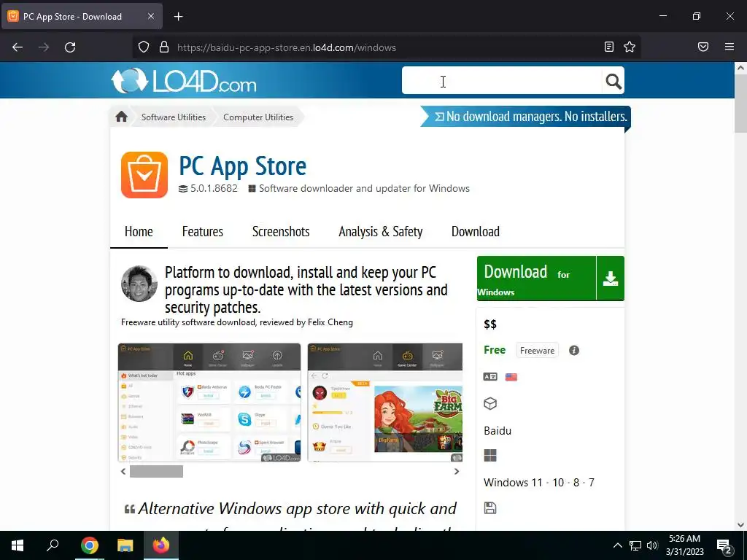The image size is (747, 560).
Task: Open Software Utilities breadcrumb
Action: pyautogui.click(x=174, y=117)
